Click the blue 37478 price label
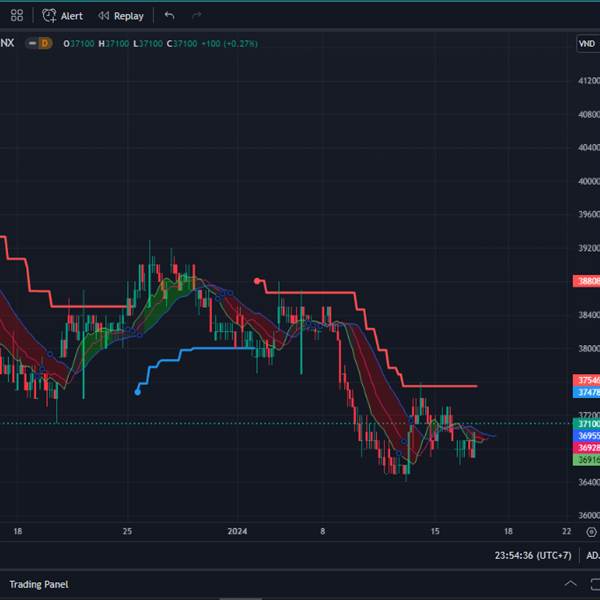The width and height of the screenshot is (600, 600). [586, 392]
